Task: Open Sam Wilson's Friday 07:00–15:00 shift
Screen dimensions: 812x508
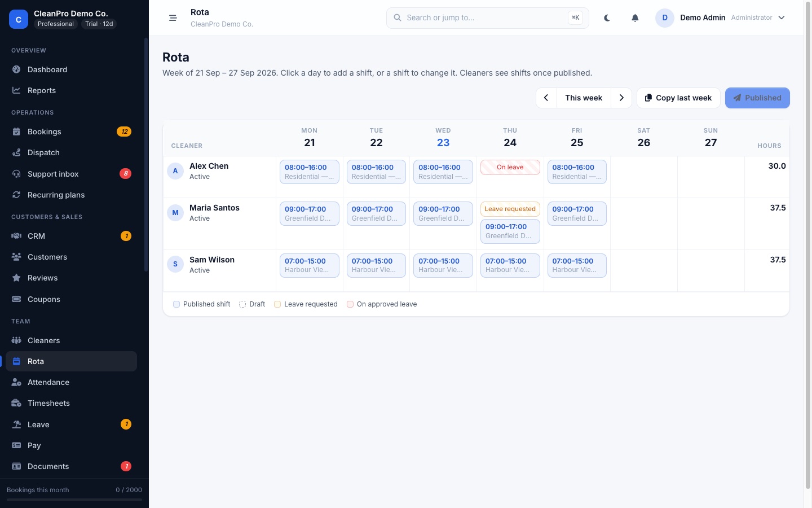Action: pos(577,265)
